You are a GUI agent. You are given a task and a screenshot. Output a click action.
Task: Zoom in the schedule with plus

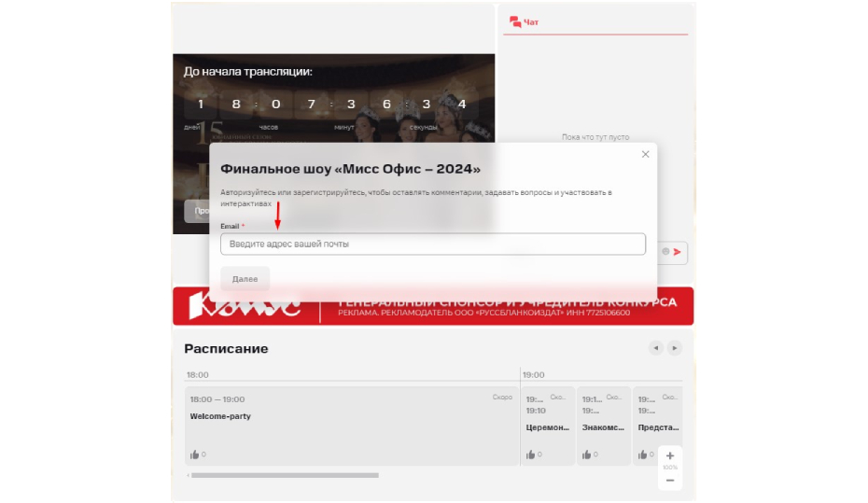(670, 456)
